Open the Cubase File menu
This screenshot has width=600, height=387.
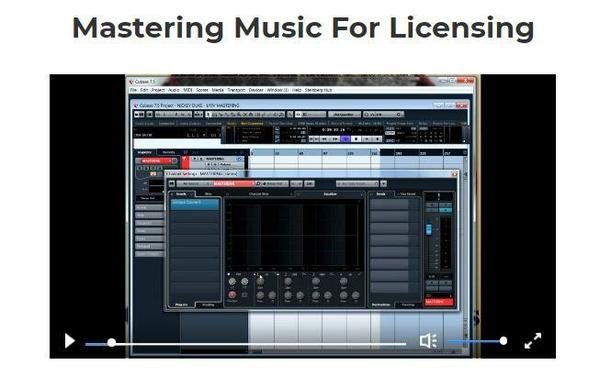tap(133, 90)
